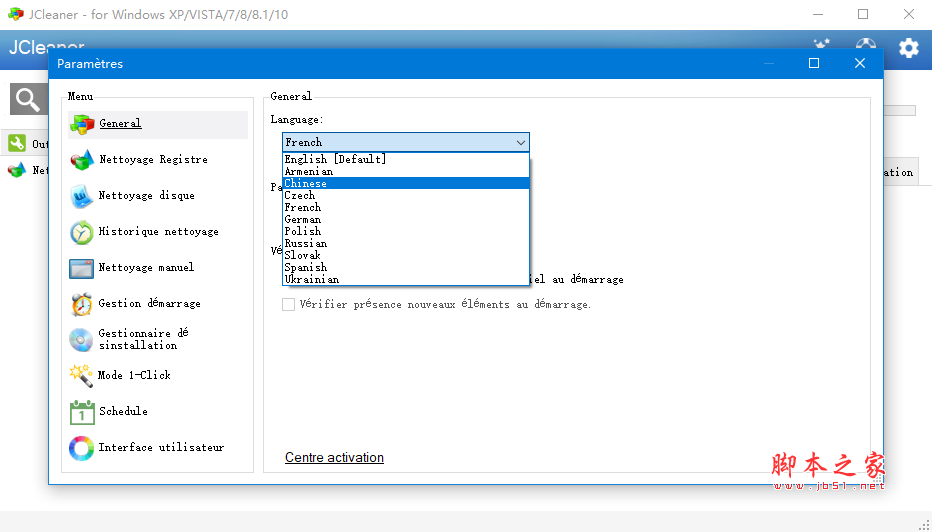
Task: Choose Russian from language list
Action: click(406, 243)
